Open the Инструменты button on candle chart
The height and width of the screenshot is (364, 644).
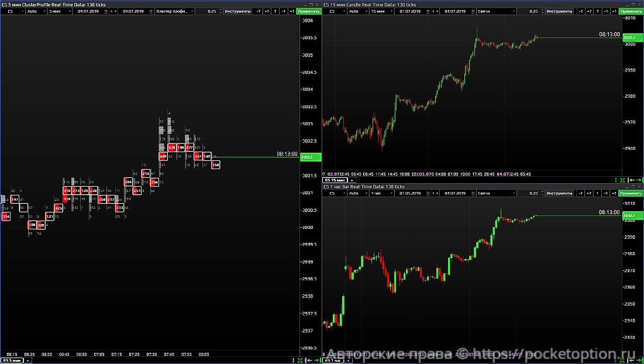click(x=560, y=11)
